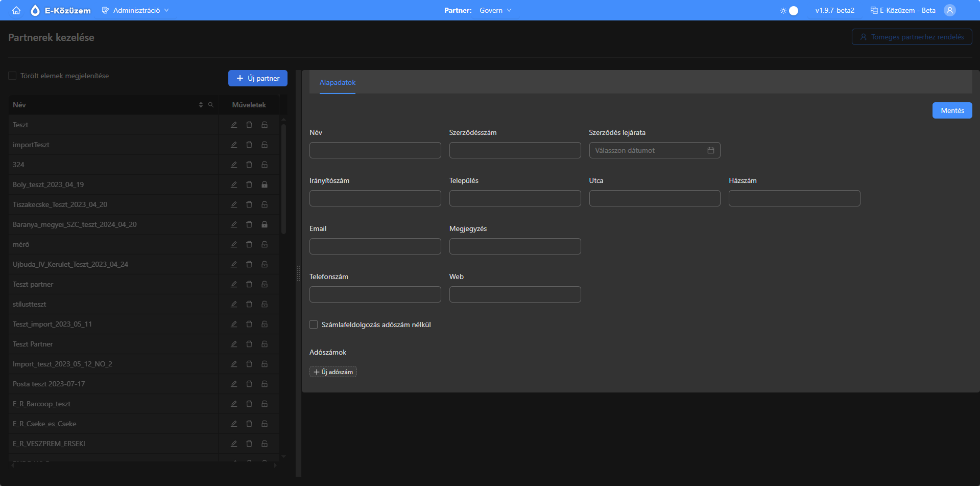Enable Törölt elemek megjelenítése checkbox
The width and height of the screenshot is (980, 486).
click(13, 76)
